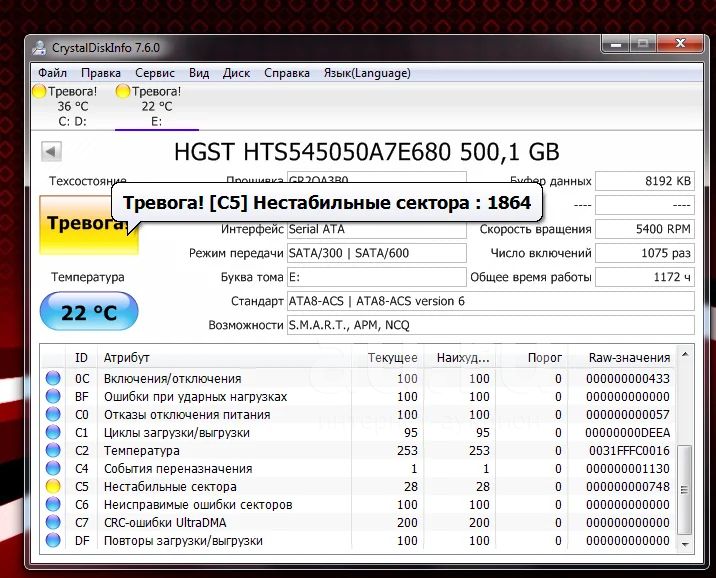
Task: Open the Справка menu
Action: click(287, 73)
